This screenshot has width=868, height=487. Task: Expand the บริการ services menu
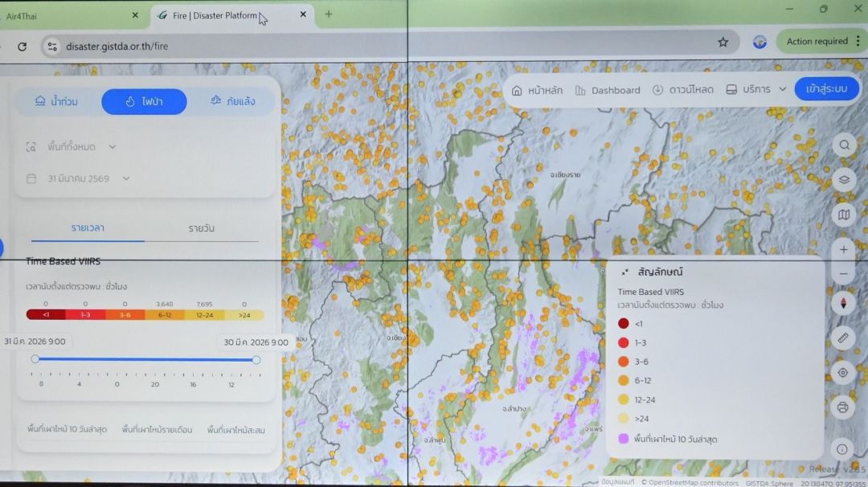755,89
